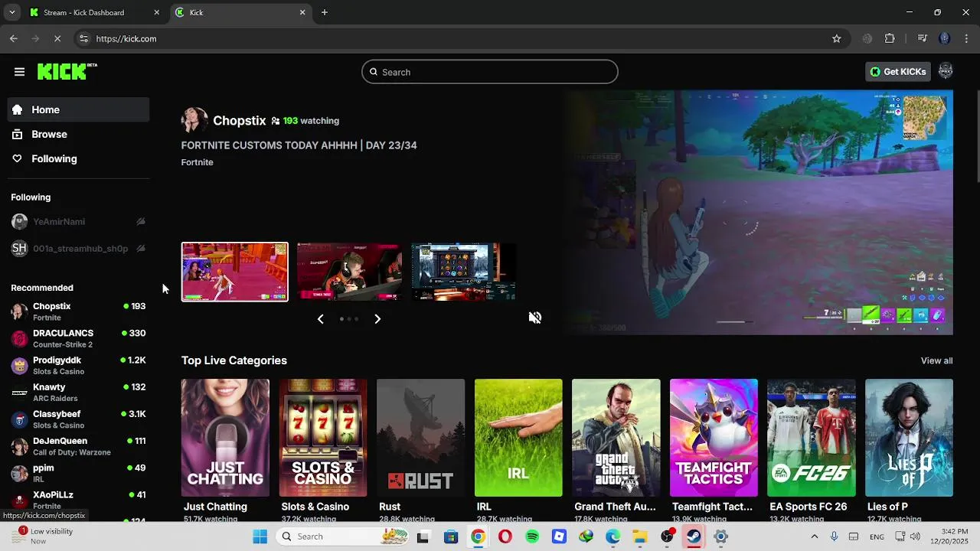The height and width of the screenshot is (551, 980).
Task: Stop loading the page
Action: click(57, 38)
